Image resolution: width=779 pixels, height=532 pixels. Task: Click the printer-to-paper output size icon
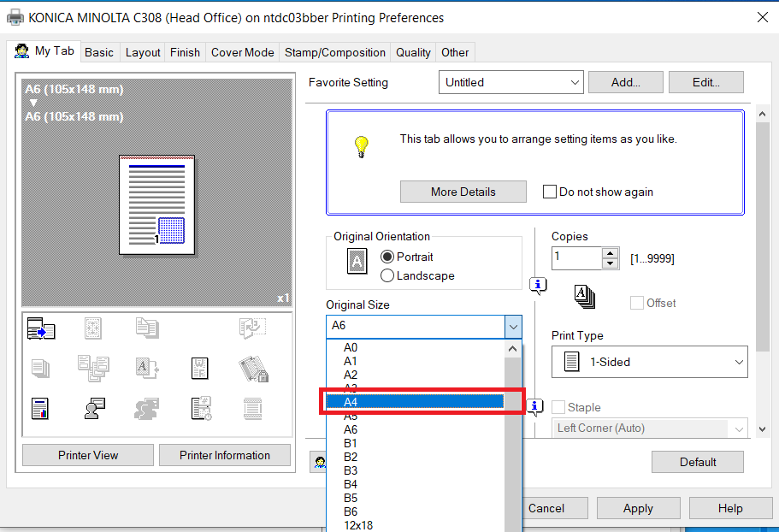(x=41, y=328)
